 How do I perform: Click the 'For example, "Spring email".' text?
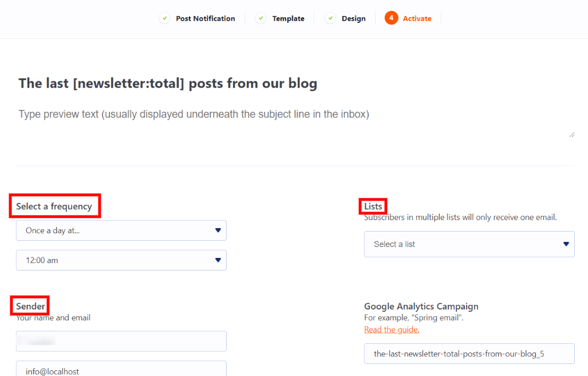point(413,318)
